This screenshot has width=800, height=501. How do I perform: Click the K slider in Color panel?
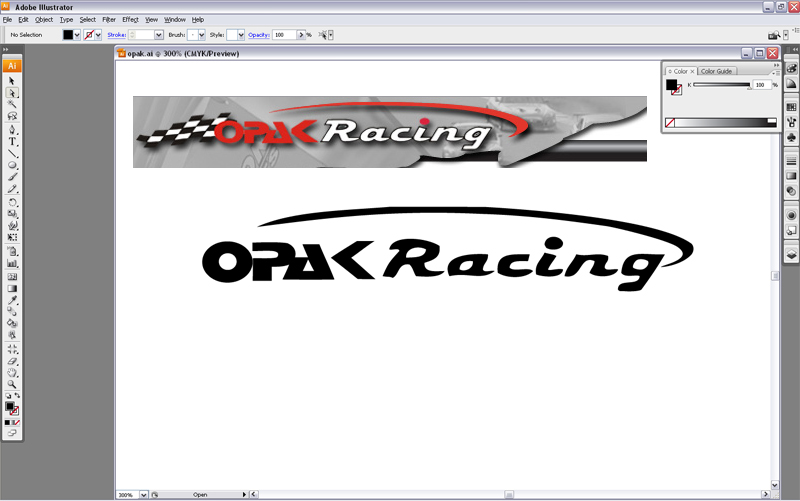(x=721, y=85)
